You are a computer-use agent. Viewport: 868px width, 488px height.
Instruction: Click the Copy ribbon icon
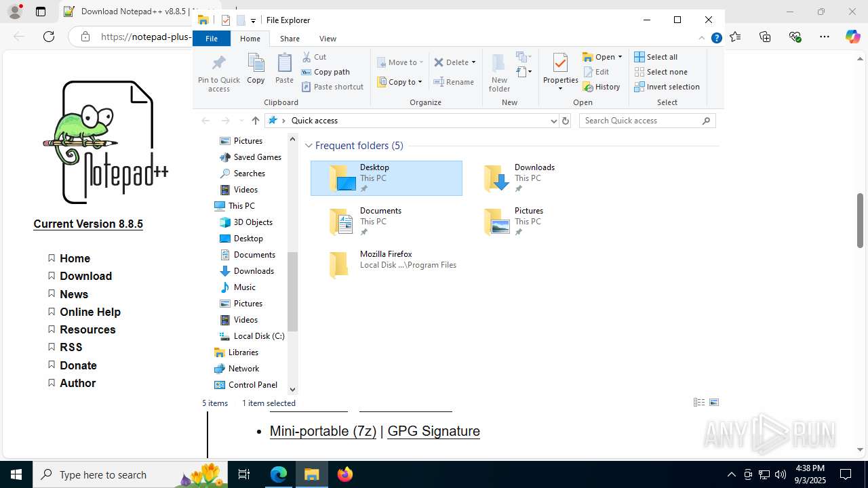tap(256, 68)
